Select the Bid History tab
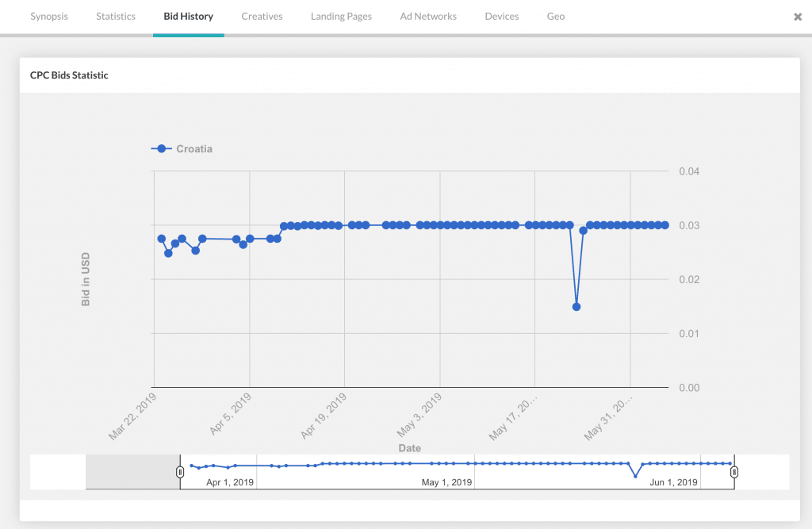 click(x=189, y=16)
